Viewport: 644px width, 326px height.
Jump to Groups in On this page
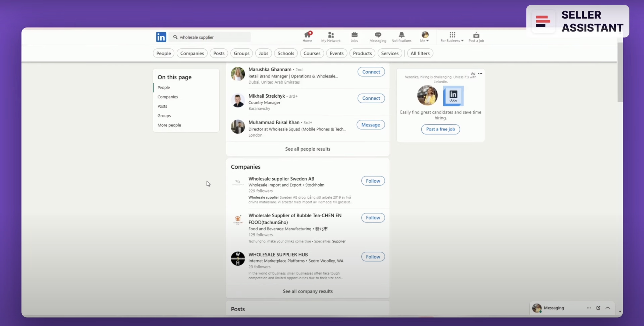point(164,115)
